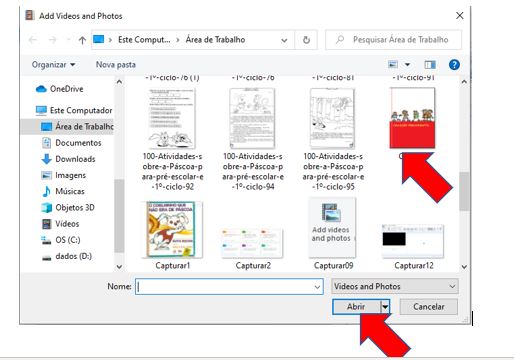Click the Nome file name field

229,287
